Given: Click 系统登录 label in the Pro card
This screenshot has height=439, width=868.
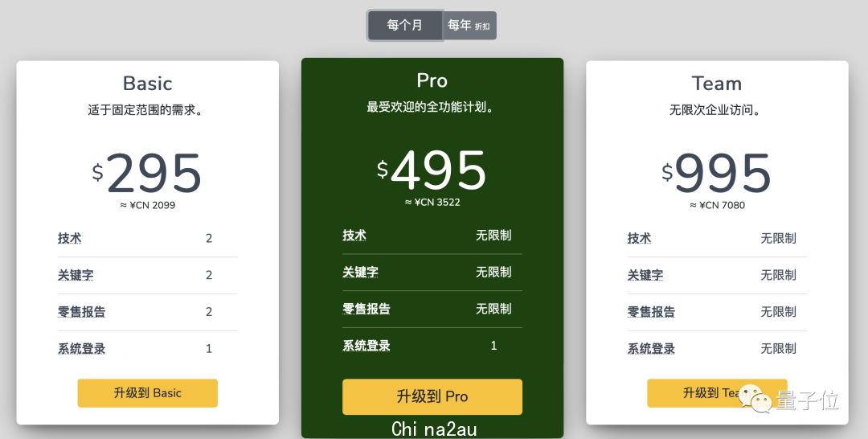Looking at the screenshot, I should coord(366,346).
